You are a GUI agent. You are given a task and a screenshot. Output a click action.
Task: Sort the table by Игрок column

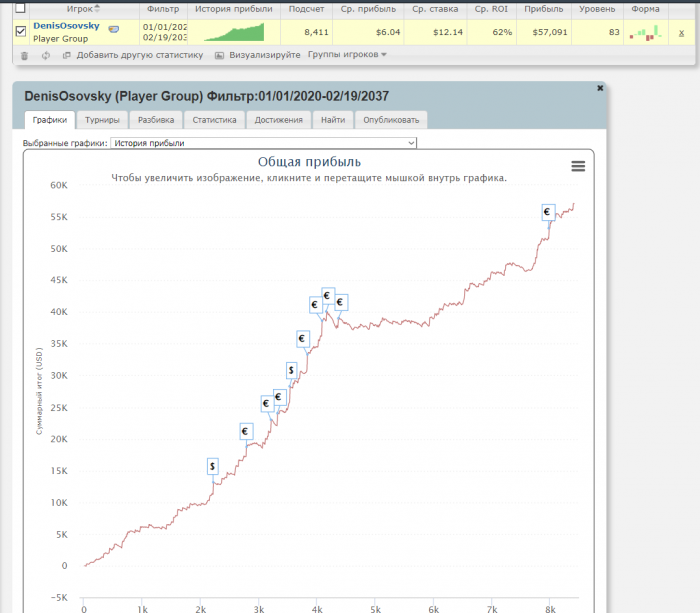pyautogui.click(x=82, y=8)
